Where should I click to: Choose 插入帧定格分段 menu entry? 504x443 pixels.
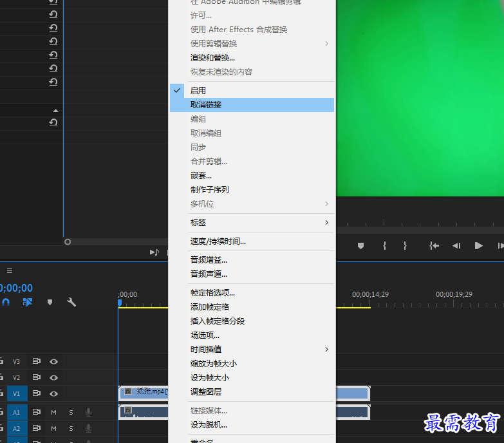coord(252,321)
